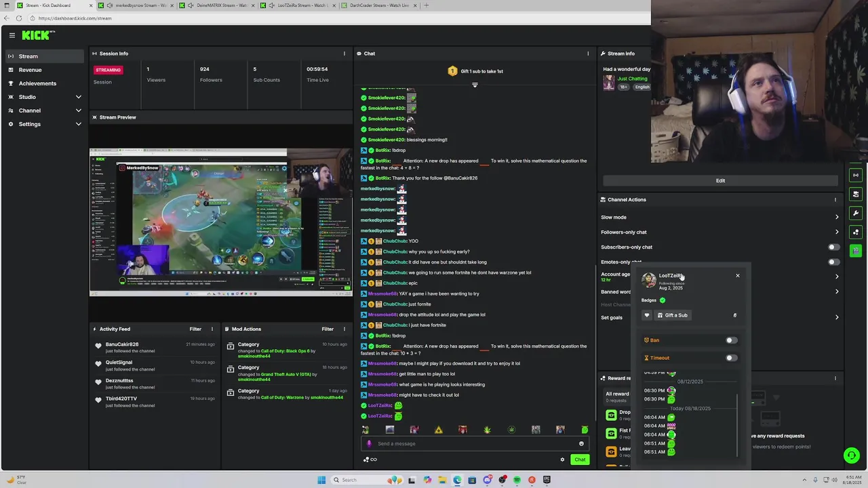Reload the page in browser toolbar

pos(19,18)
